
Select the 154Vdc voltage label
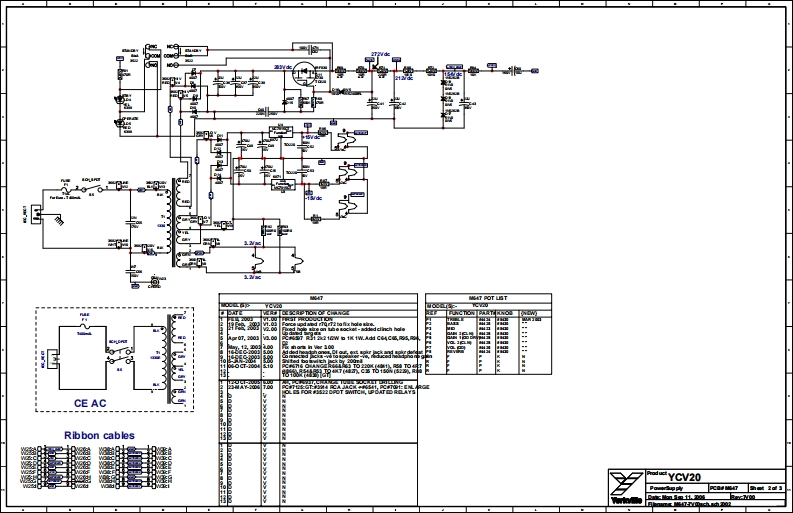(x=453, y=74)
